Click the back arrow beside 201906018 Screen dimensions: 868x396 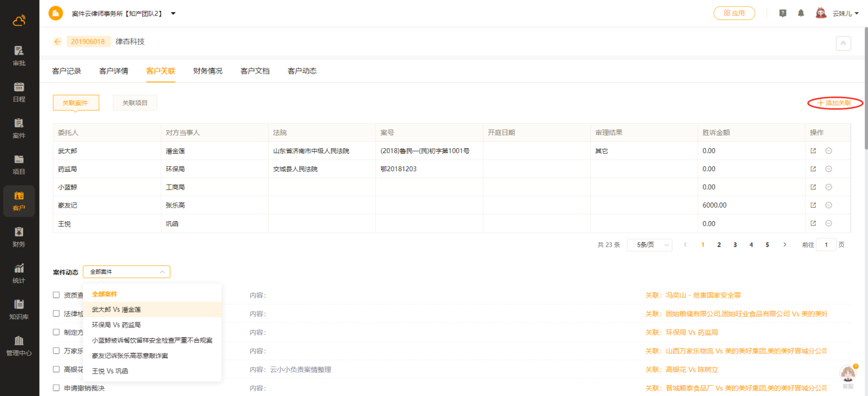click(x=58, y=42)
